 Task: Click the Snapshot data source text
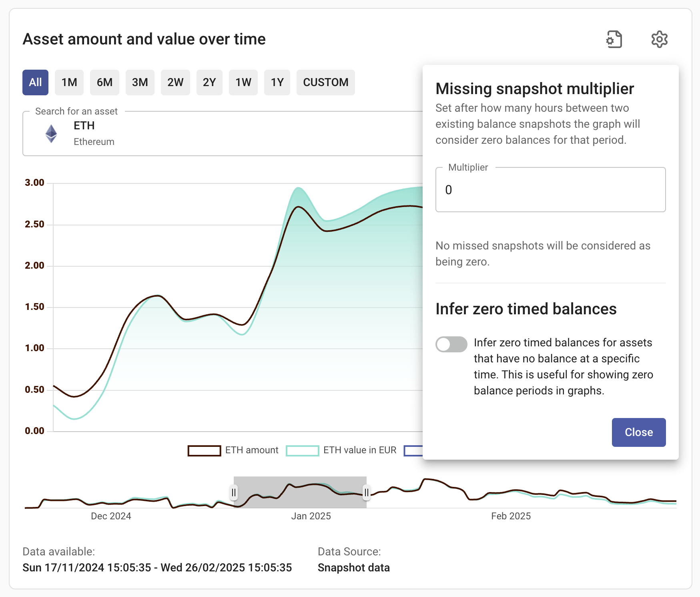pos(354,568)
